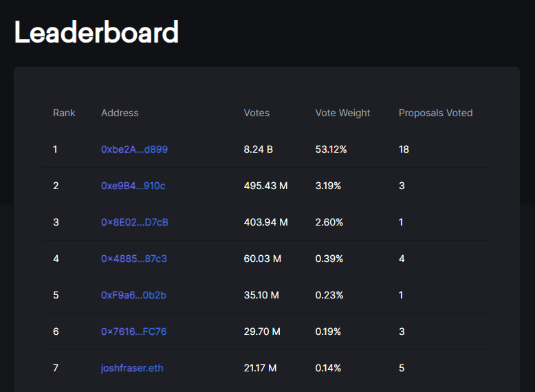Click the 0x8E02...D7cB address
This screenshot has height=392, width=535.
pyautogui.click(x=134, y=222)
